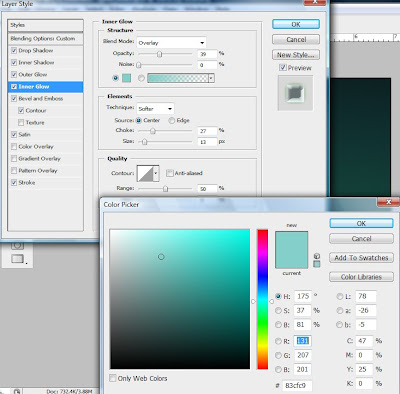The image size is (400, 394).
Task: Click the Range slider handle
Action: pyautogui.click(x=165, y=189)
